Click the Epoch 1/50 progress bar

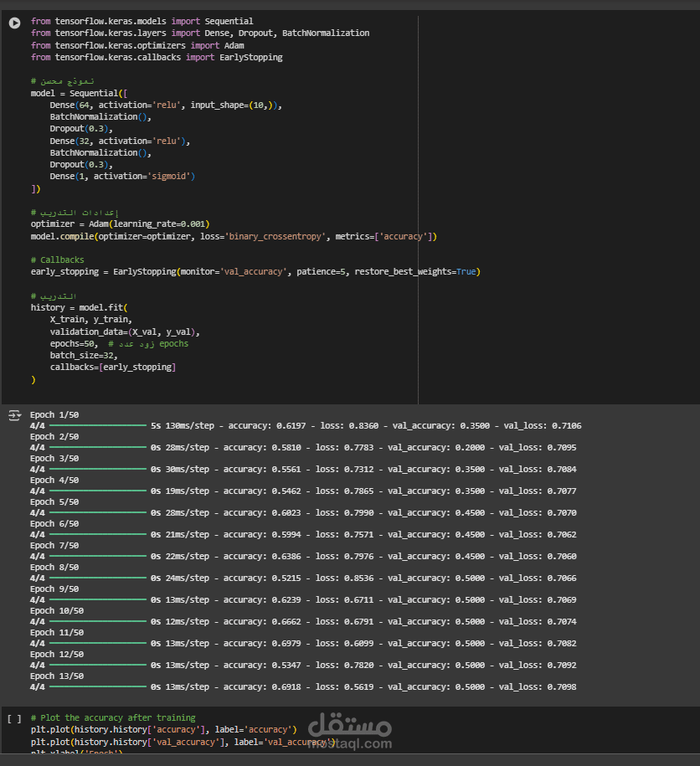[x=98, y=426]
